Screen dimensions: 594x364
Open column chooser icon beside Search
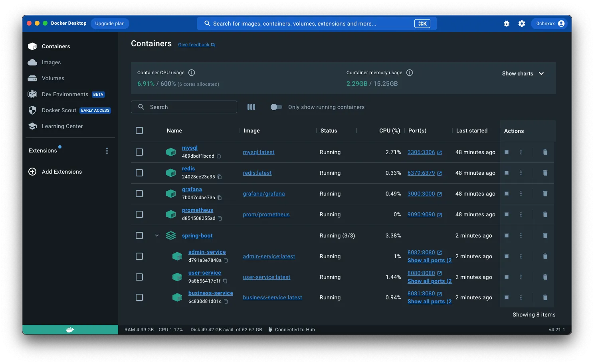pyautogui.click(x=251, y=107)
